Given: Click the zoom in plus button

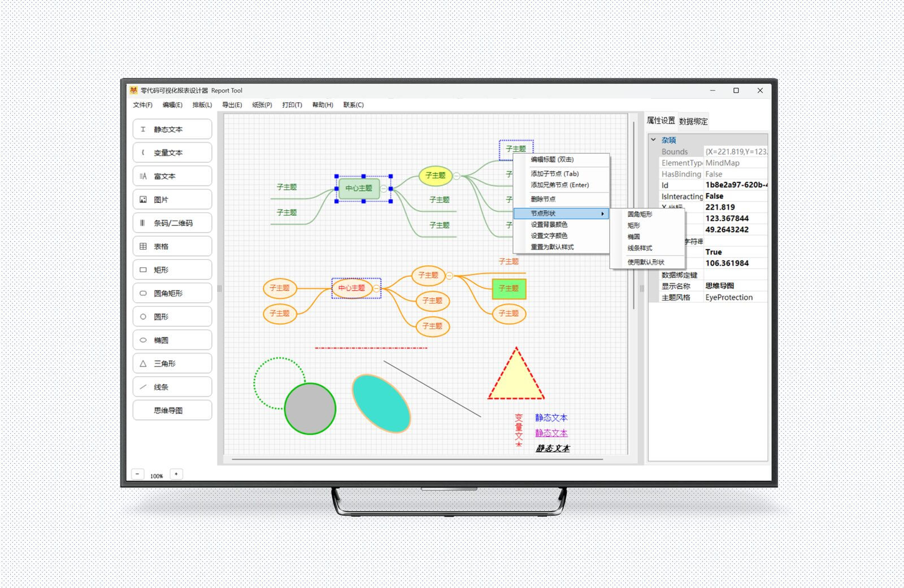Looking at the screenshot, I should tap(176, 474).
